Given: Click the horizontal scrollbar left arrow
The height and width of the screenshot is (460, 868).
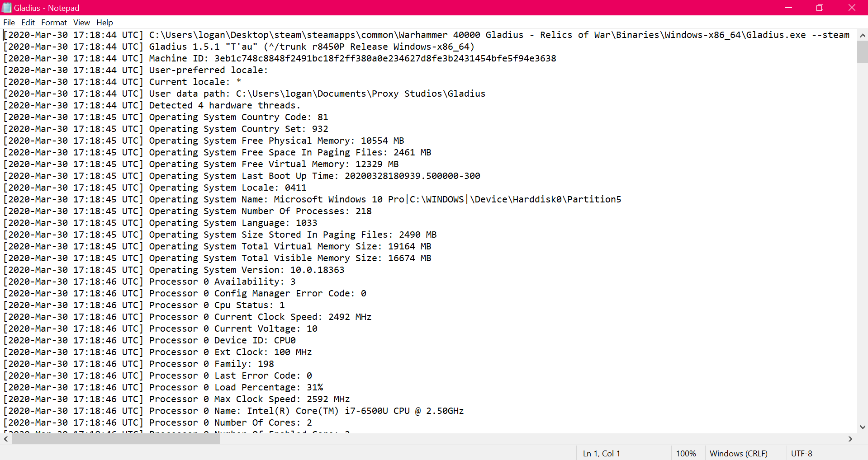Looking at the screenshot, I should click(6, 439).
